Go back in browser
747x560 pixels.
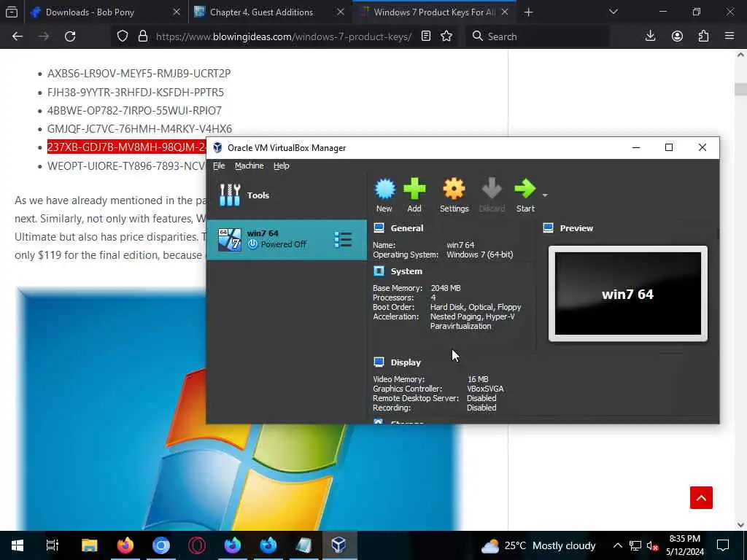(x=18, y=36)
